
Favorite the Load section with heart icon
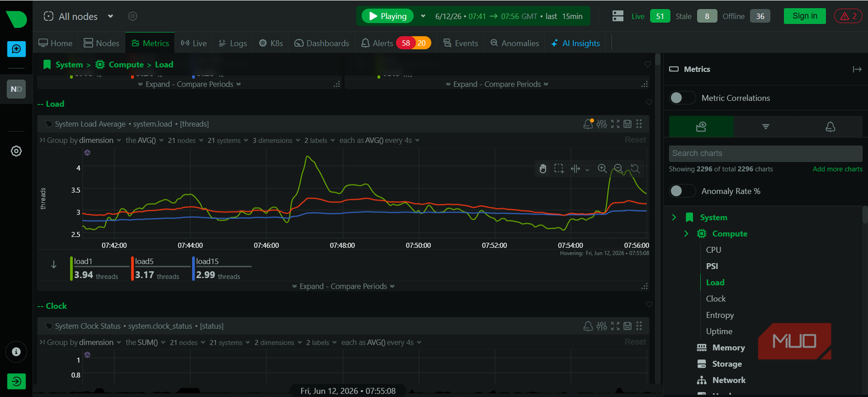[x=649, y=102]
